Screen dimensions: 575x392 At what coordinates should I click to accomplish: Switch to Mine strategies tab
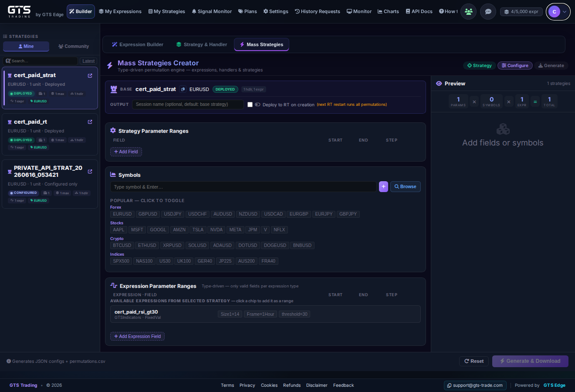(26, 46)
